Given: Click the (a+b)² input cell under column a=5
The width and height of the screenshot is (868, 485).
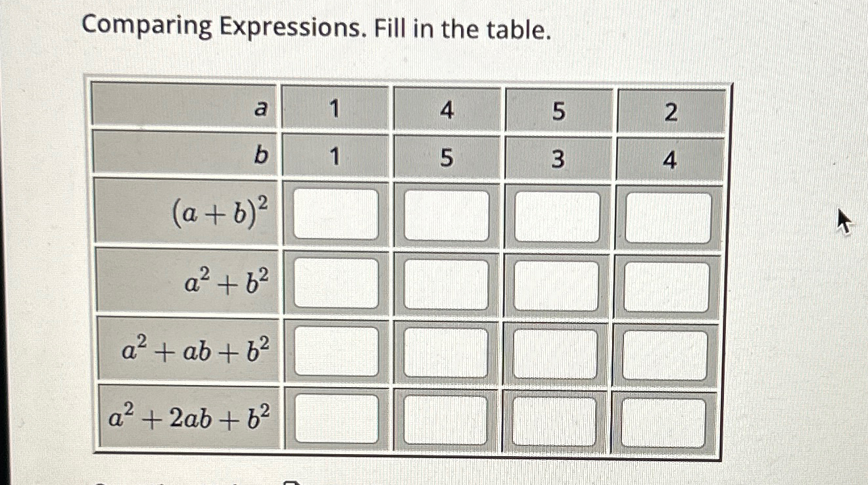Looking at the screenshot, I should point(556,217).
